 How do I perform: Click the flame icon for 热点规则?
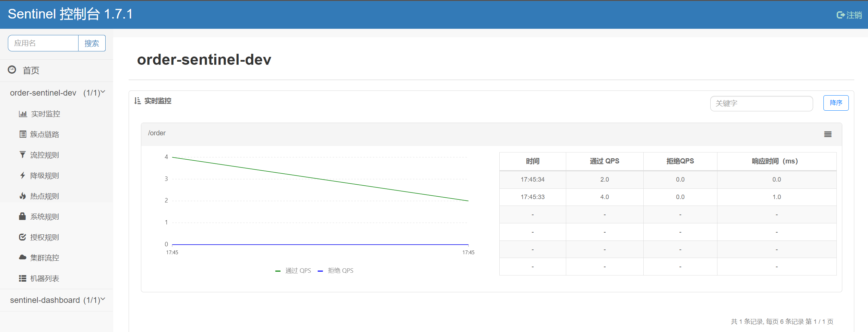point(23,196)
